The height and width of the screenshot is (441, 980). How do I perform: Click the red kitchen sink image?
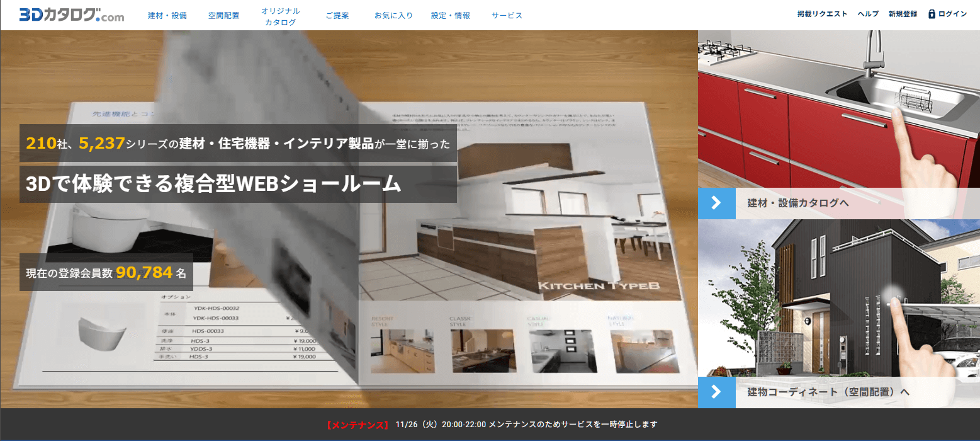click(838, 107)
